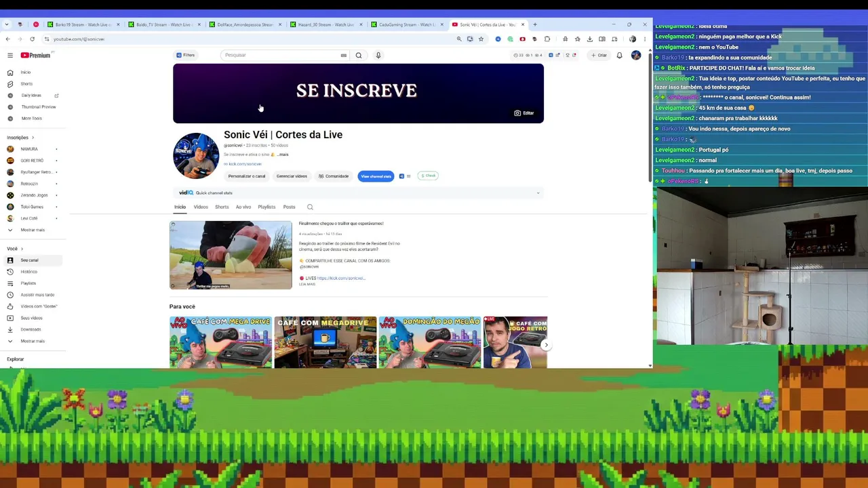Show next Para você videos with arrow
The image size is (868, 488).
coord(546,345)
